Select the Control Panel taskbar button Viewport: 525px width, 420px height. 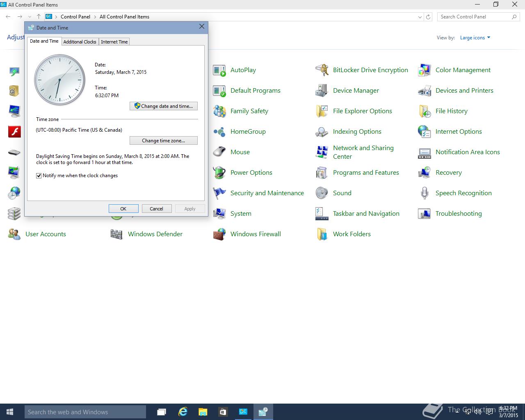pos(243,412)
